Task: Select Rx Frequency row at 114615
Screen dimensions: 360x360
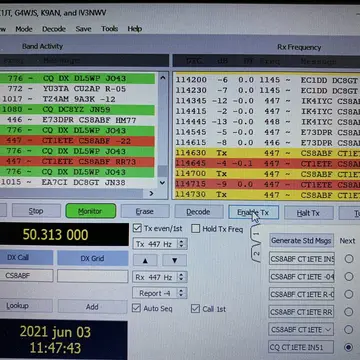Action: [x=267, y=143]
